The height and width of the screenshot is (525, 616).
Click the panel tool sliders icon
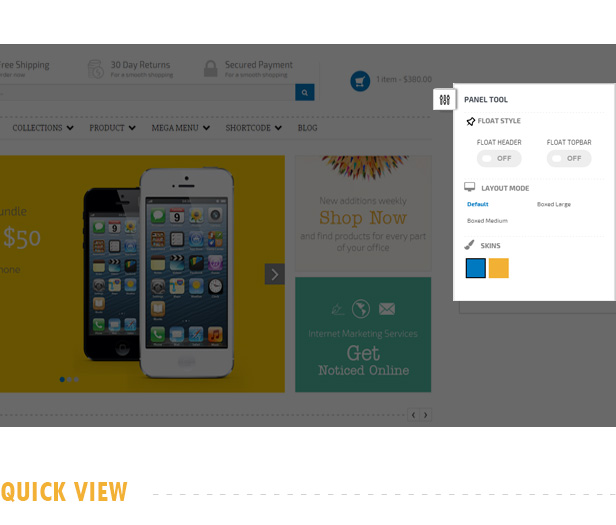pos(444,100)
